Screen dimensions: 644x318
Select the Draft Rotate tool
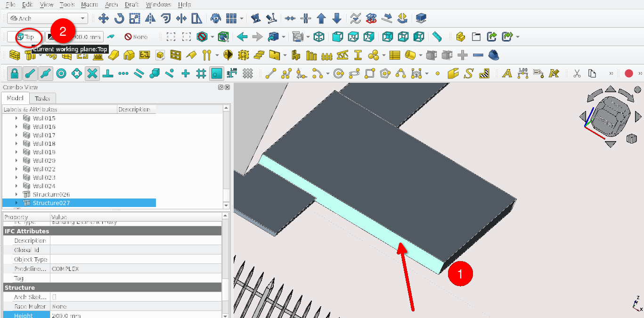(119, 18)
